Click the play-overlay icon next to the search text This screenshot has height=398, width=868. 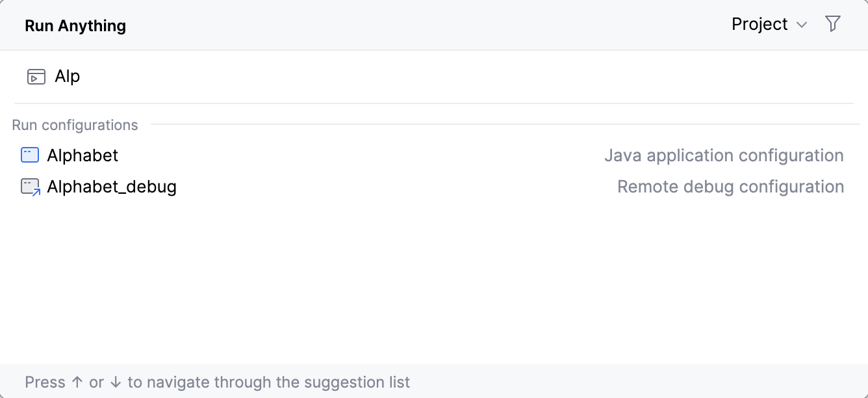(36, 76)
